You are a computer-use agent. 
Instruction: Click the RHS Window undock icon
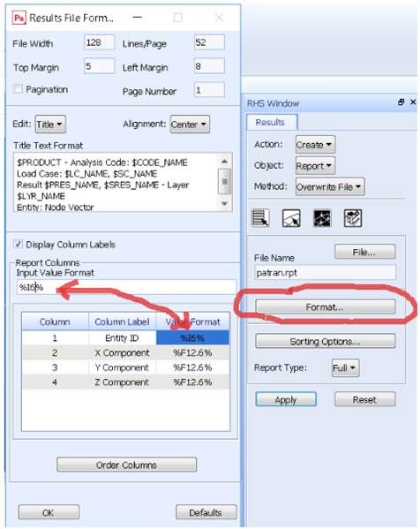401,102
